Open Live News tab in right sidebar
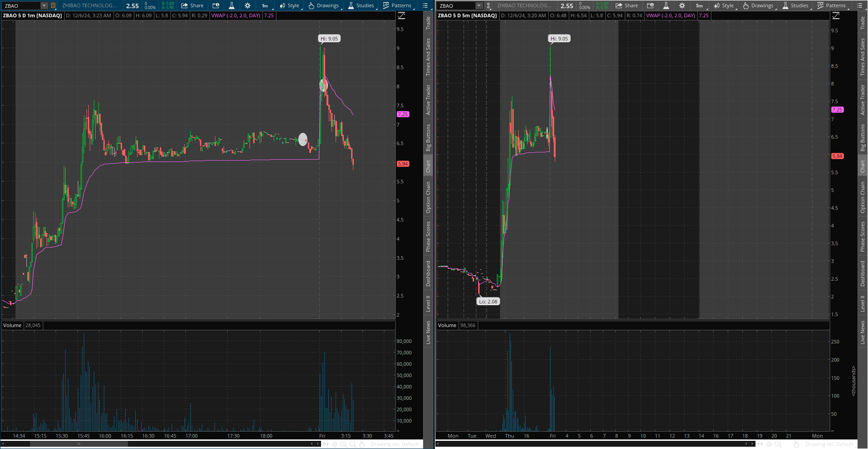868x449 pixels. [863, 332]
